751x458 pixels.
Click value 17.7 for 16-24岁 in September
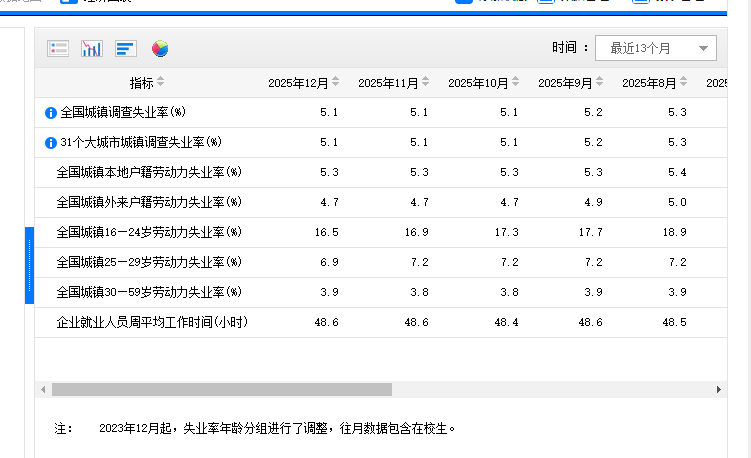591,232
